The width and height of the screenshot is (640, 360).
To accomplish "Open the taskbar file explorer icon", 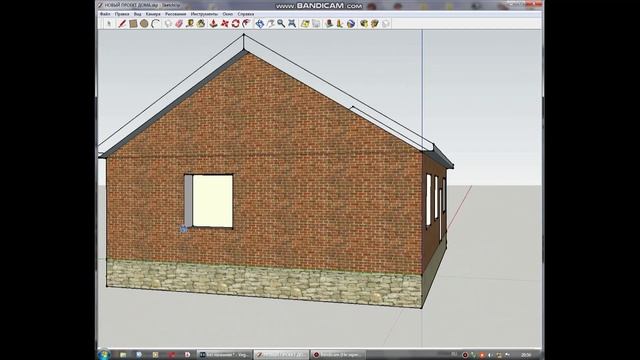I will coord(123,355).
